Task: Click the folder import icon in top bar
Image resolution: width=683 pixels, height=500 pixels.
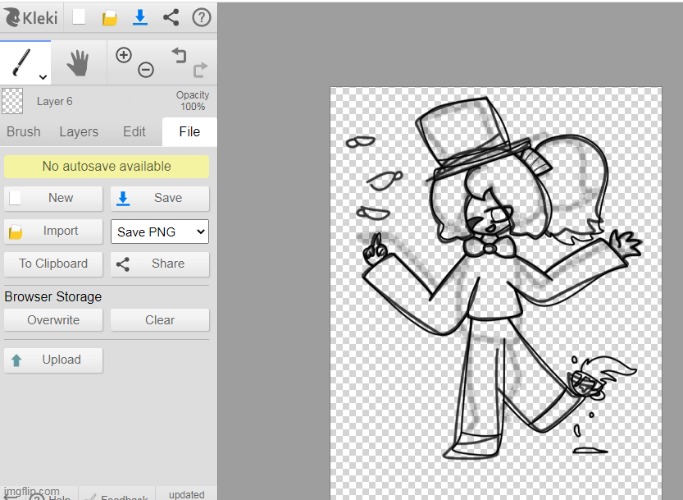Action: pyautogui.click(x=109, y=18)
